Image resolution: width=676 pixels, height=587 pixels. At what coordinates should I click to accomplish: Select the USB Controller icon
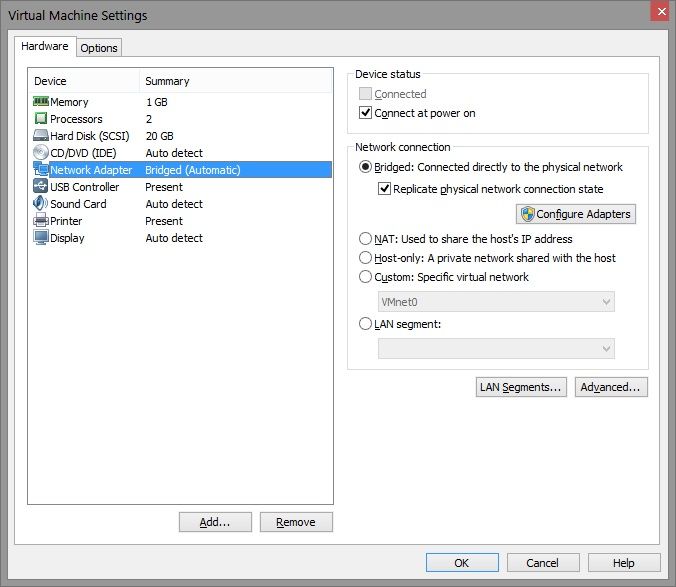point(41,187)
